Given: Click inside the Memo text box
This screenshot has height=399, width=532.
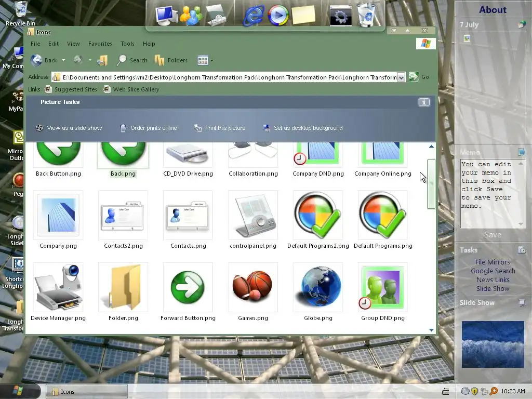Looking at the screenshot, I should (x=488, y=194).
